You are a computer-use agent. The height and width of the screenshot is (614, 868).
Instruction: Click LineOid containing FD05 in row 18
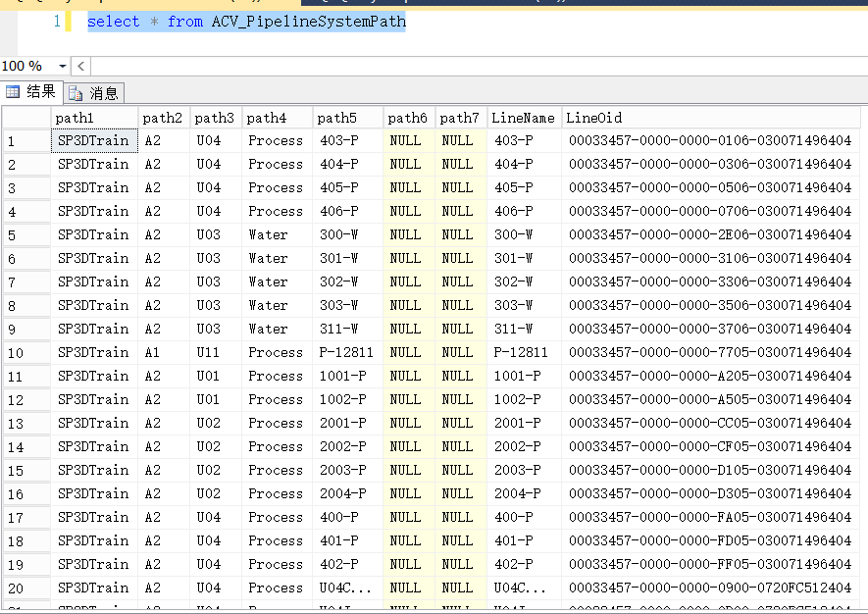click(711, 540)
